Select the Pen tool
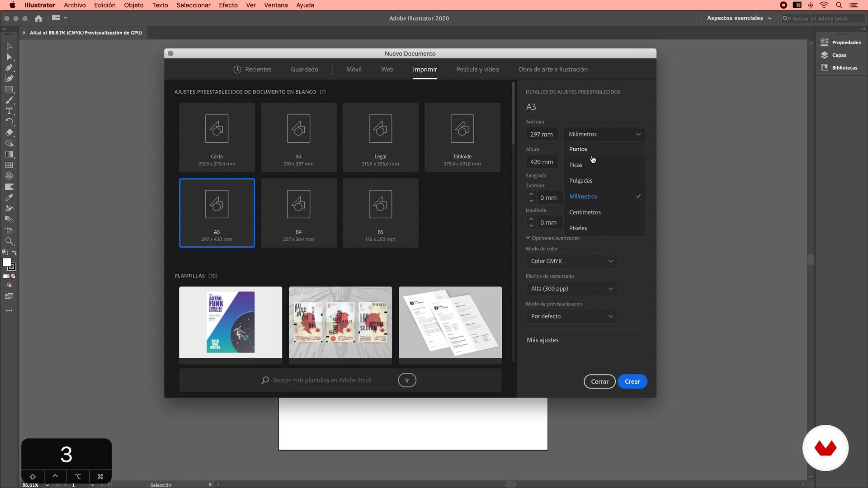The width and height of the screenshot is (868, 488). 9,68
